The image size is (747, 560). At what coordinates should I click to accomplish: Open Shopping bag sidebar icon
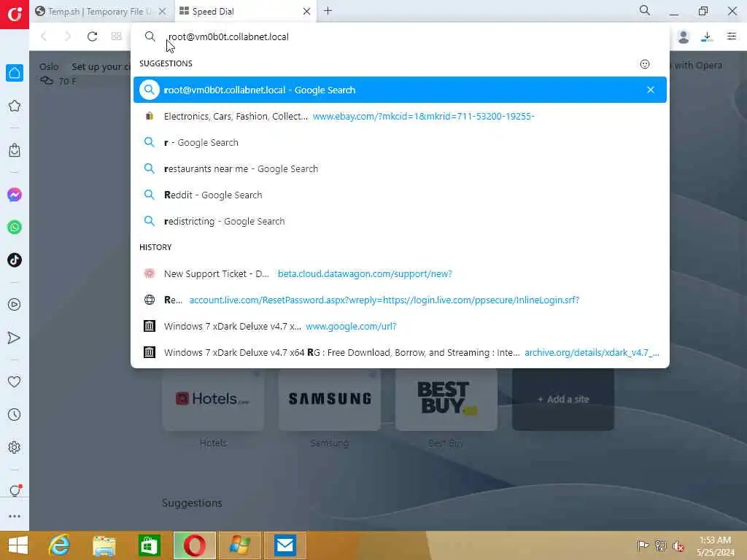15,150
